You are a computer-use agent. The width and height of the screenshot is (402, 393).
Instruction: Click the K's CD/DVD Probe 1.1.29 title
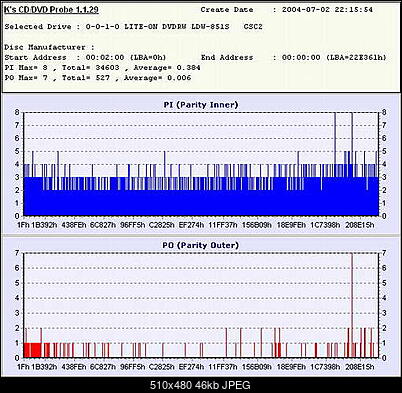click(x=51, y=9)
